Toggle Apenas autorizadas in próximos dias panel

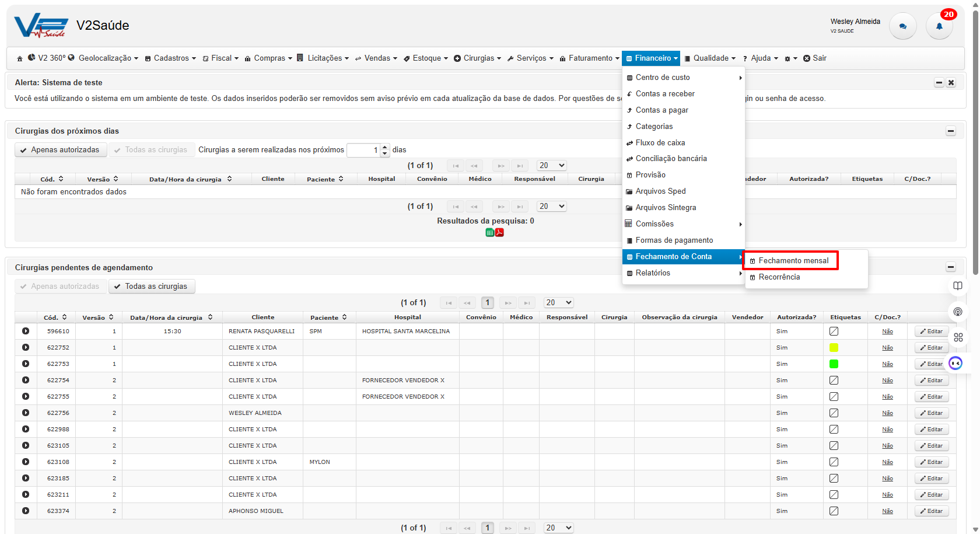point(61,150)
